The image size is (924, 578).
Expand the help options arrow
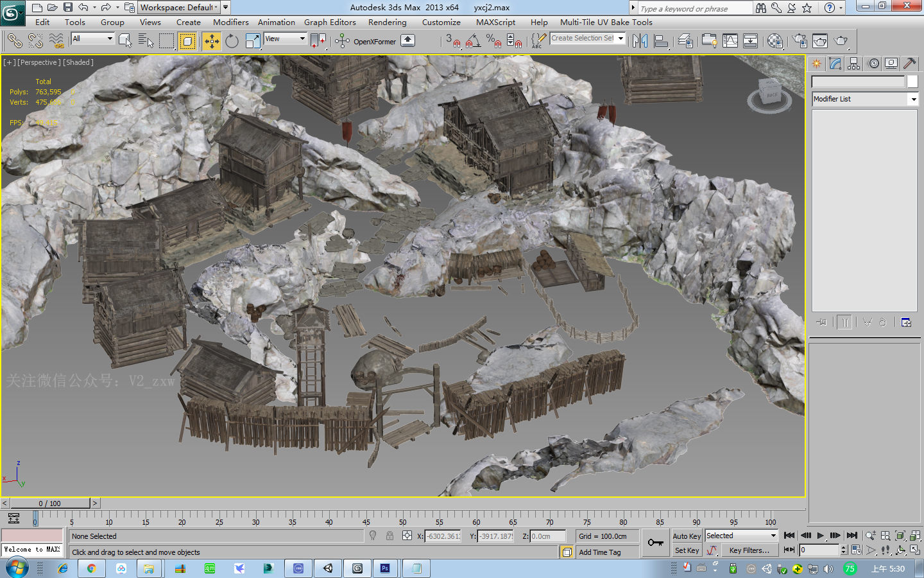coord(841,8)
